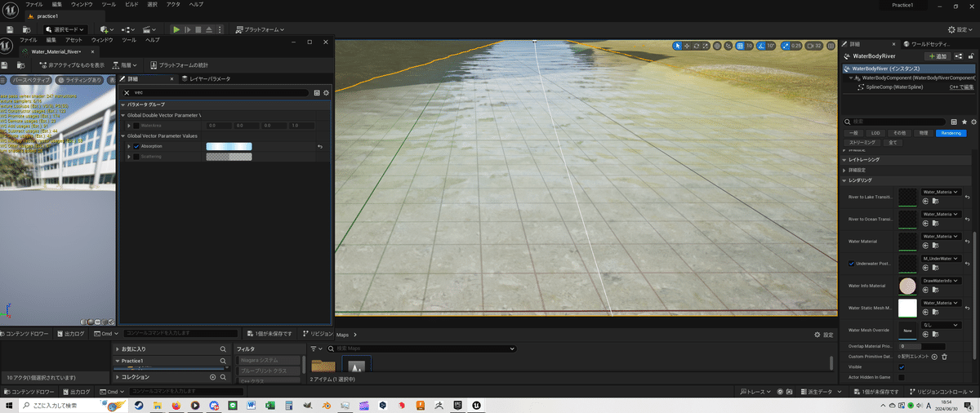Image resolution: width=980 pixels, height=413 pixels.
Task: Select the 物理 filter tab in details
Action: 923,132
